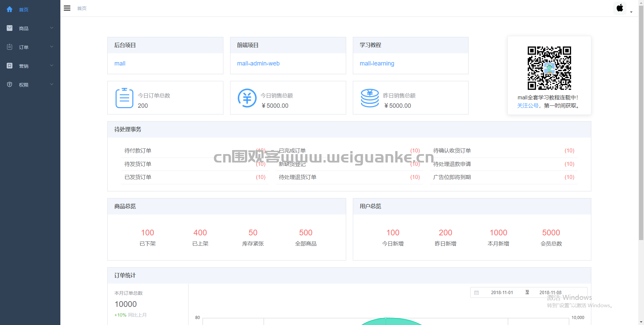Screen dimensions: 644x325
Task: Click the 会员总数 count of 5000
Action: [551, 233]
